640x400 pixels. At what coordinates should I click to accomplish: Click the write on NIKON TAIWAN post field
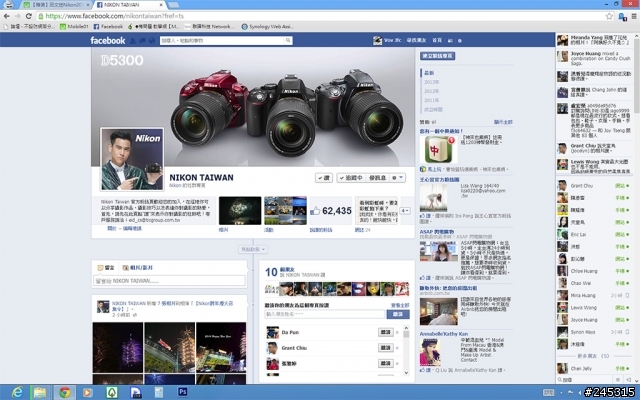pyautogui.click(x=169, y=281)
